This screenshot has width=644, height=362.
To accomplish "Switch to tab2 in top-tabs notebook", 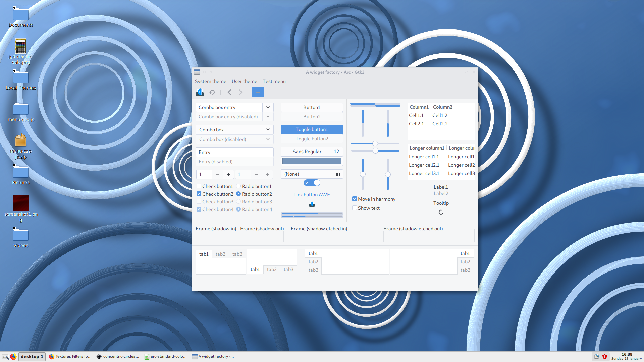I will coord(220,254).
